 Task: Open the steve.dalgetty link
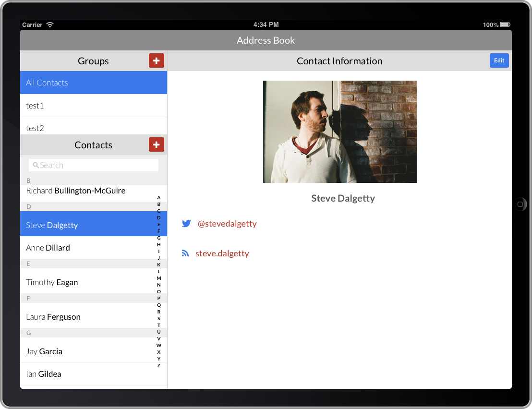click(222, 253)
